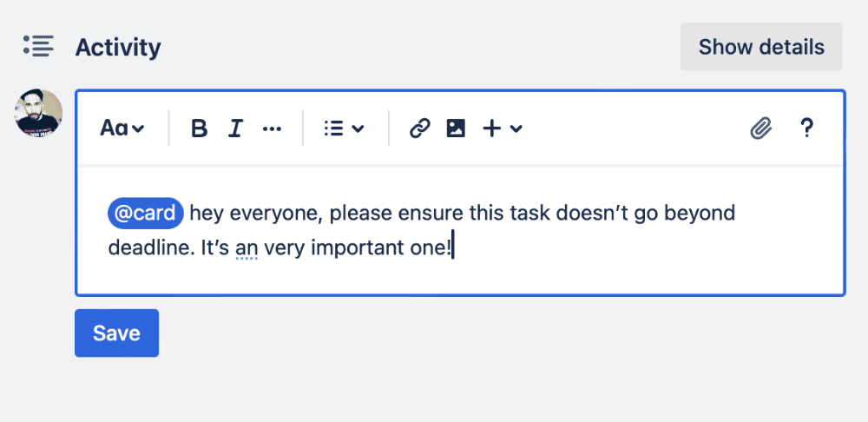Screen dimensions: 868x422
Task: Click the Show details button
Action: pos(761,47)
